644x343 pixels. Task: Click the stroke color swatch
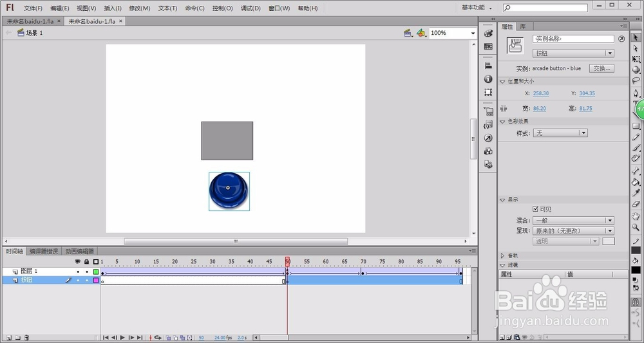[x=636, y=250]
